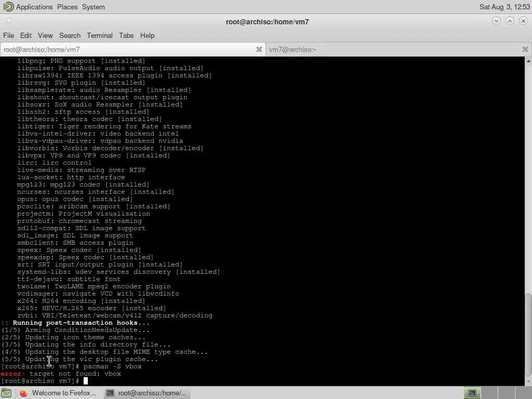Click the terminal prompt input cursor
Image resolution: width=532 pixels, height=399 pixels.
pyautogui.click(x=86, y=381)
